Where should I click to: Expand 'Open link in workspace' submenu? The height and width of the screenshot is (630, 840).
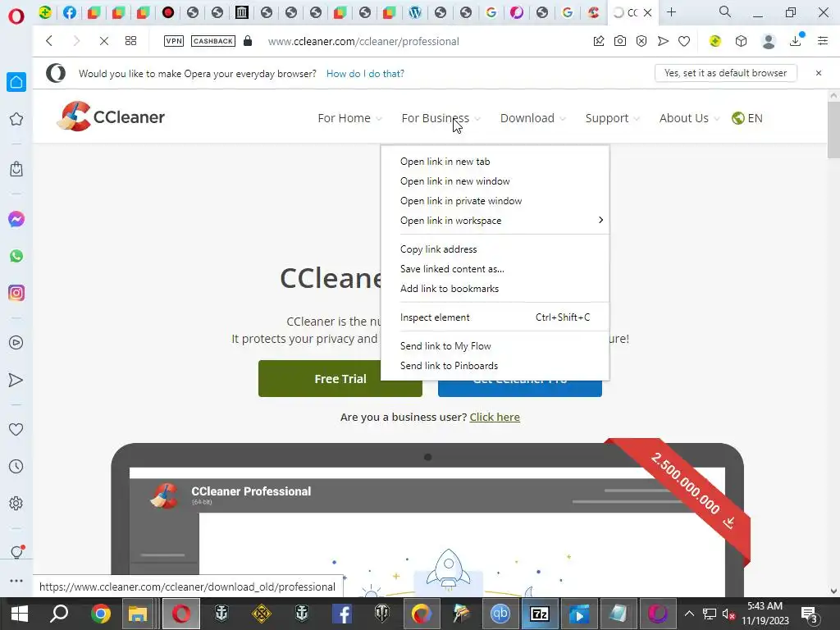click(x=495, y=220)
